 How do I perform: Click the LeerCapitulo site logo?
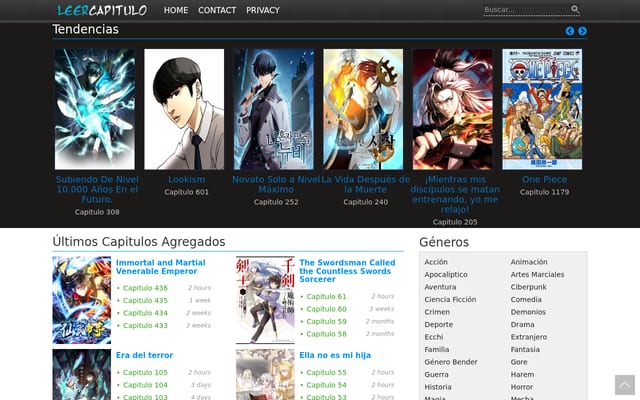tap(102, 10)
